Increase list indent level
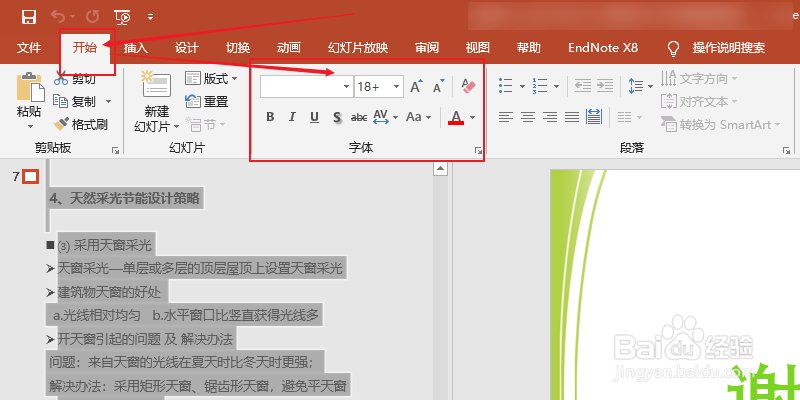 coord(605,86)
